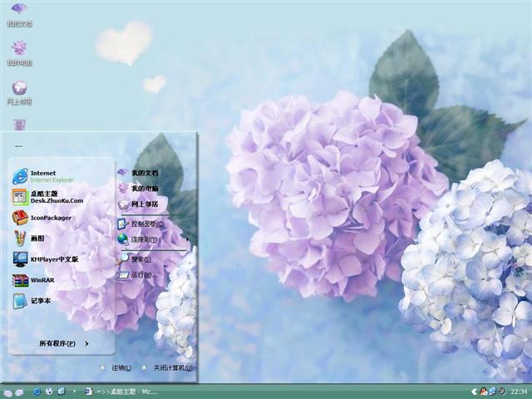Open the QQ penguin tray icon
Screen dimensions: 532x399
(x=483, y=392)
